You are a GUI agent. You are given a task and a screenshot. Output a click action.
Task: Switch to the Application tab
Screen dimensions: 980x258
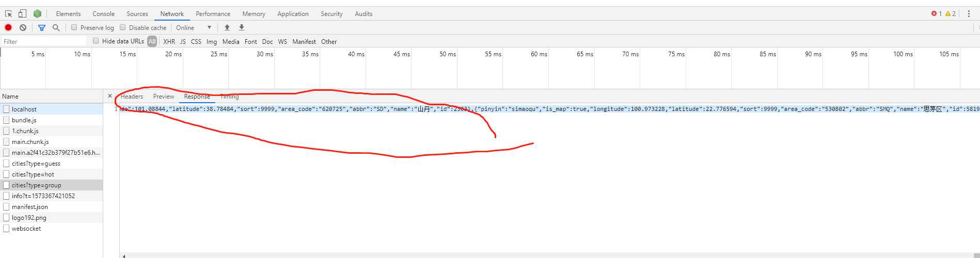[293, 14]
